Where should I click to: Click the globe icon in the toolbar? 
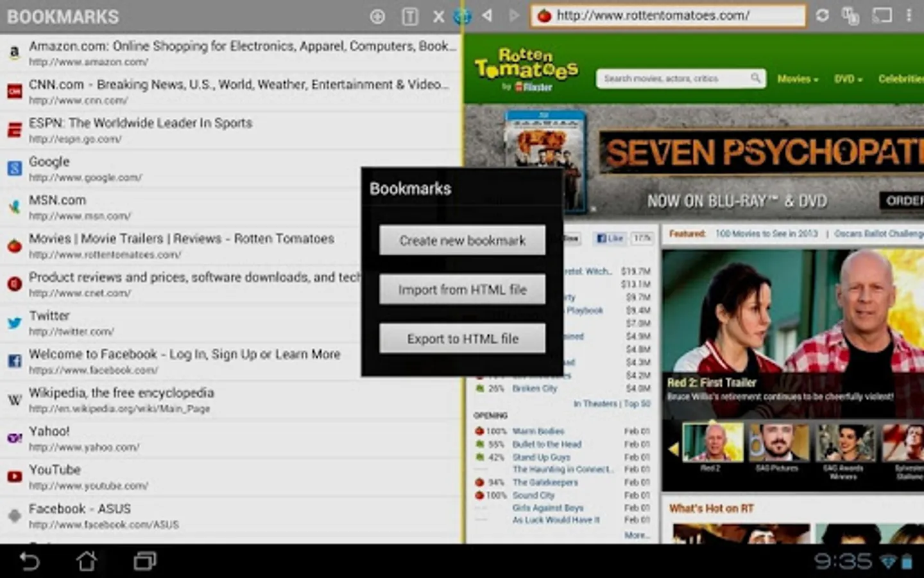(462, 16)
